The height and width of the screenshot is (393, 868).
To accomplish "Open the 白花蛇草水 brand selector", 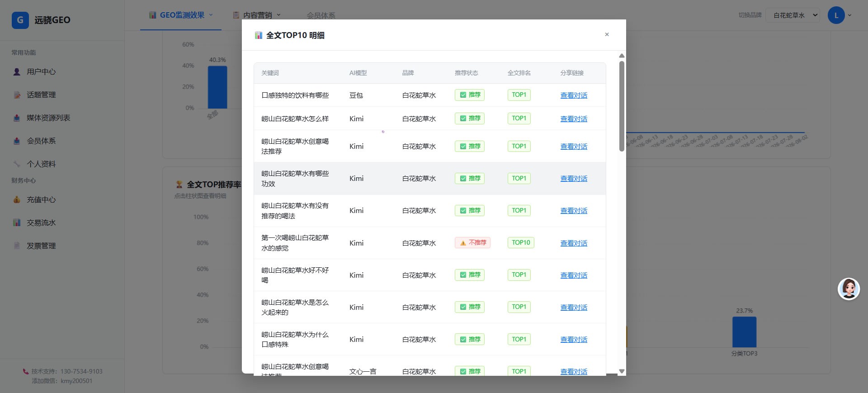I will click(x=793, y=15).
